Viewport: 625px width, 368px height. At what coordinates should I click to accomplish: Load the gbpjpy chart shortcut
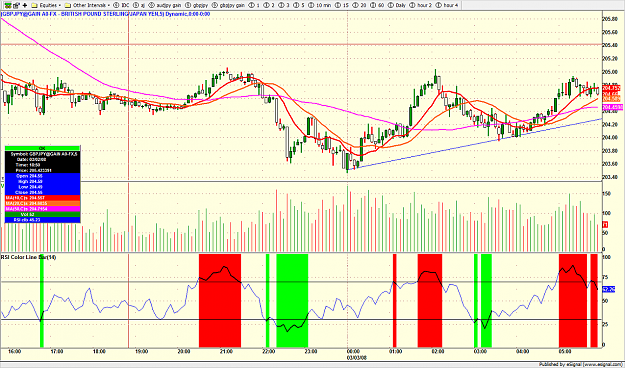(197, 5)
